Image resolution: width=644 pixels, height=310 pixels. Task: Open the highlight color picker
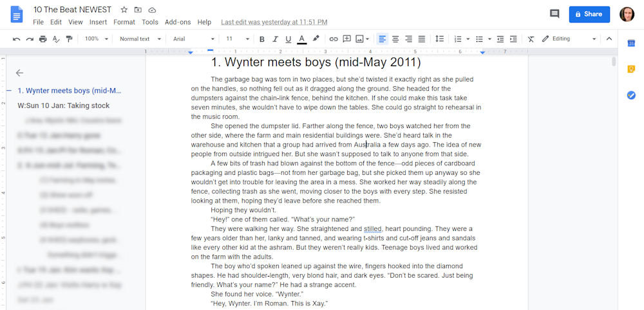[316, 39]
